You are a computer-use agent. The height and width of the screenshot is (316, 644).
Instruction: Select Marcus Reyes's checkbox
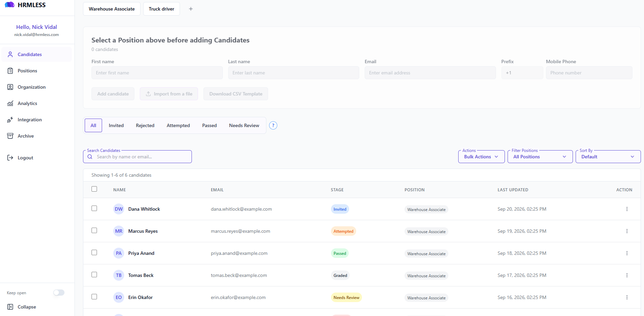coord(94,230)
